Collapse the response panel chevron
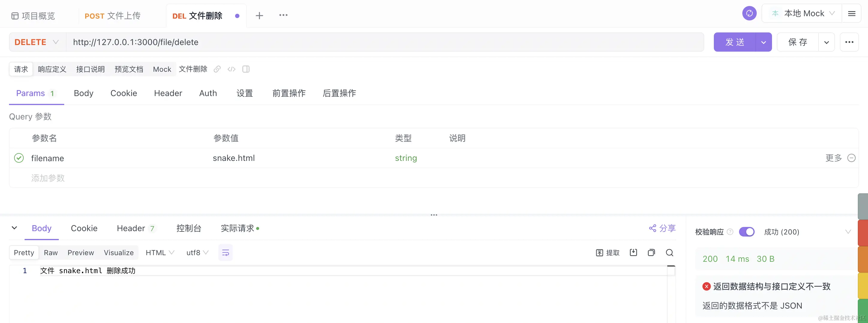Image resolution: width=868 pixels, height=323 pixels. click(14, 228)
